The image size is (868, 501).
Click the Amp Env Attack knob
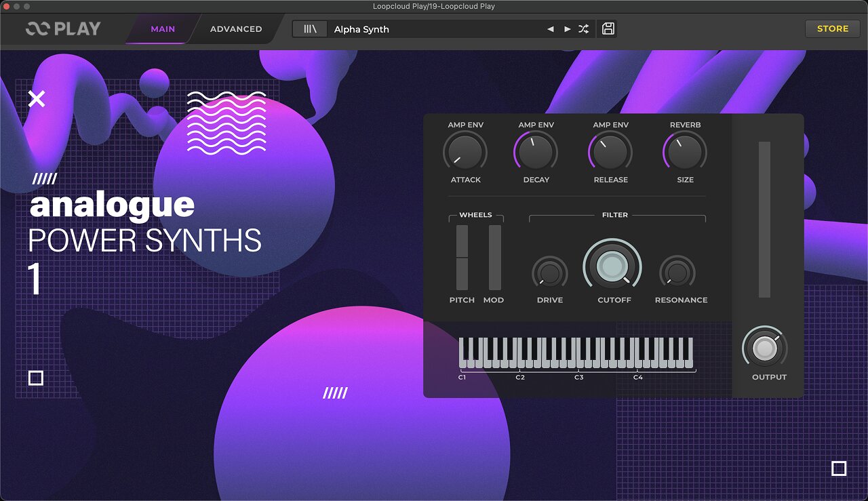click(x=465, y=152)
